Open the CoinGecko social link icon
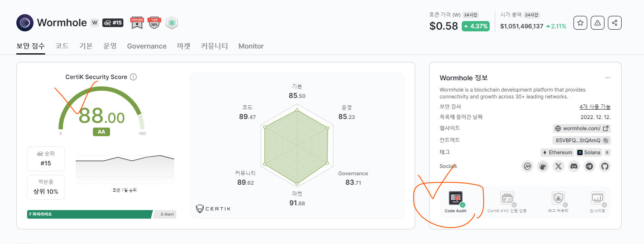Screen dimensions: 644x244 pyautogui.click(x=543, y=166)
